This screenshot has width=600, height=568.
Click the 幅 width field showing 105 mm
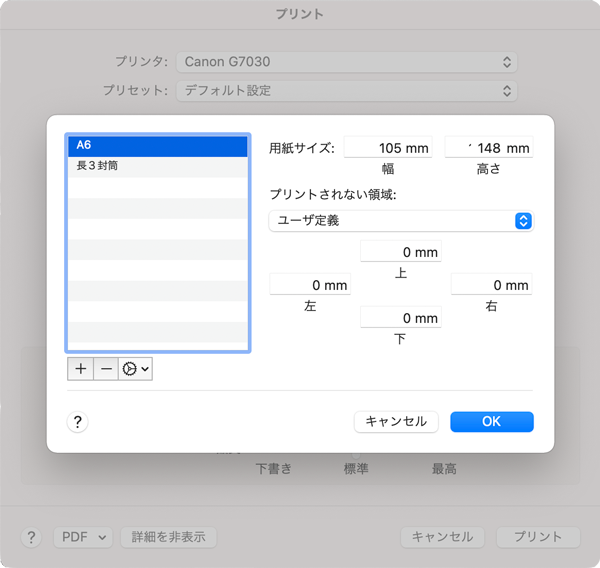(387, 148)
